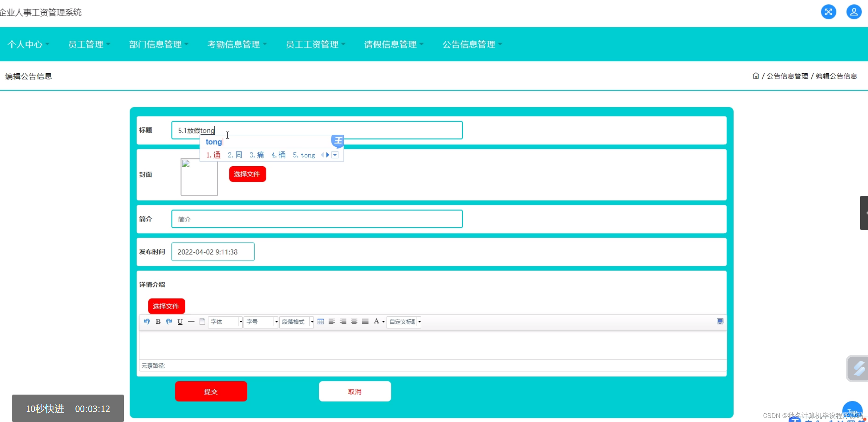Left-align text in the editor

click(x=331, y=322)
